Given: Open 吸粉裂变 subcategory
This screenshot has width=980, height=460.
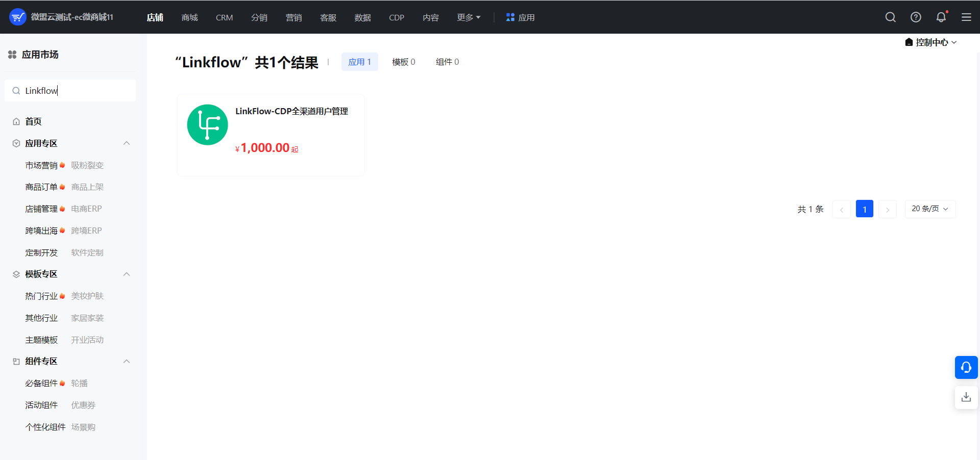Looking at the screenshot, I should tap(87, 165).
